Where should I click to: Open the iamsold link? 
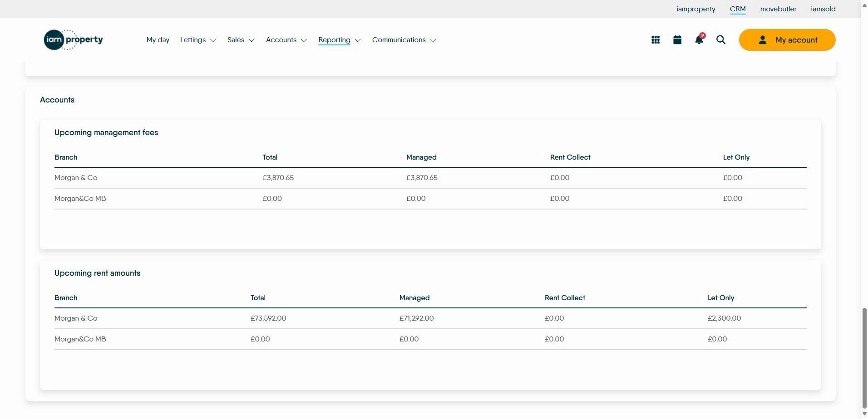tap(823, 9)
